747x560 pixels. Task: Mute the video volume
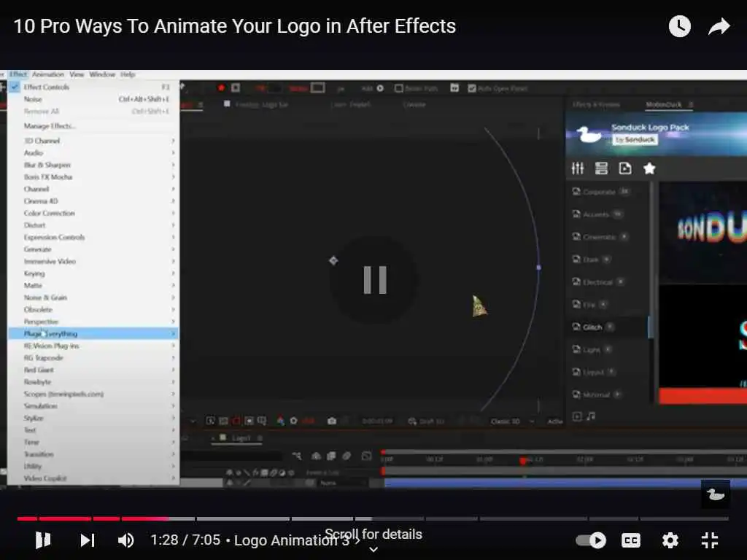tap(125, 540)
